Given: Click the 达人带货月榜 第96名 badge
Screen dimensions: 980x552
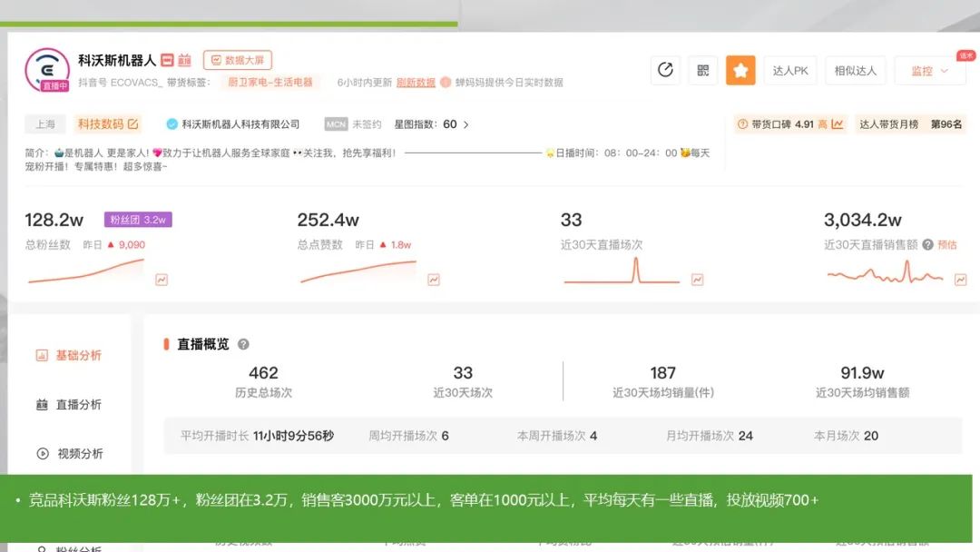Looking at the screenshot, I should (910, 124).
